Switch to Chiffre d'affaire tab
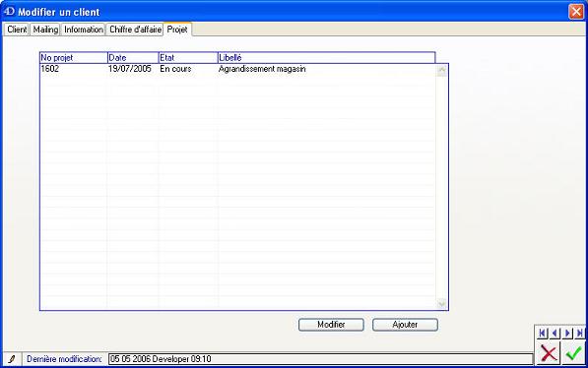The width and height of the screenshot is (588, 368). (135, 30)
